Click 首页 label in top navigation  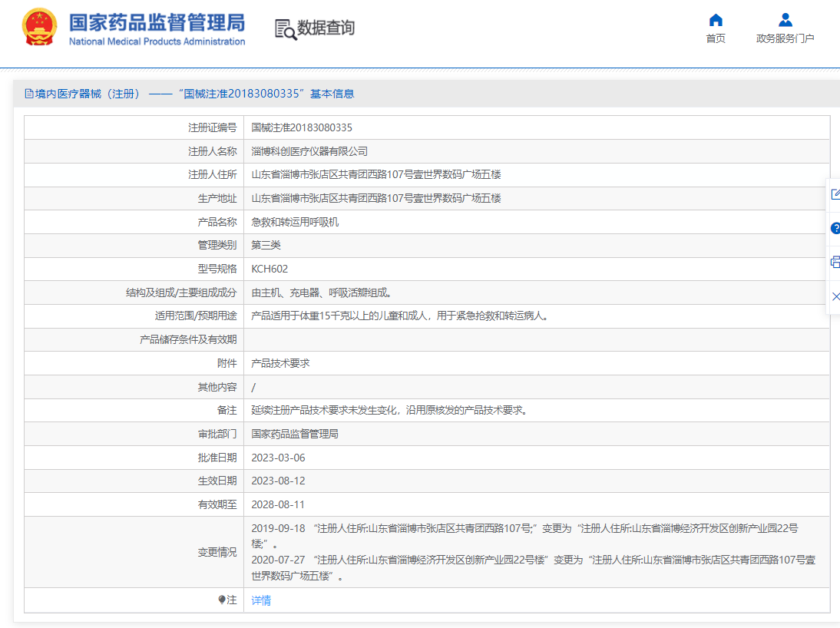pos(716,38)
